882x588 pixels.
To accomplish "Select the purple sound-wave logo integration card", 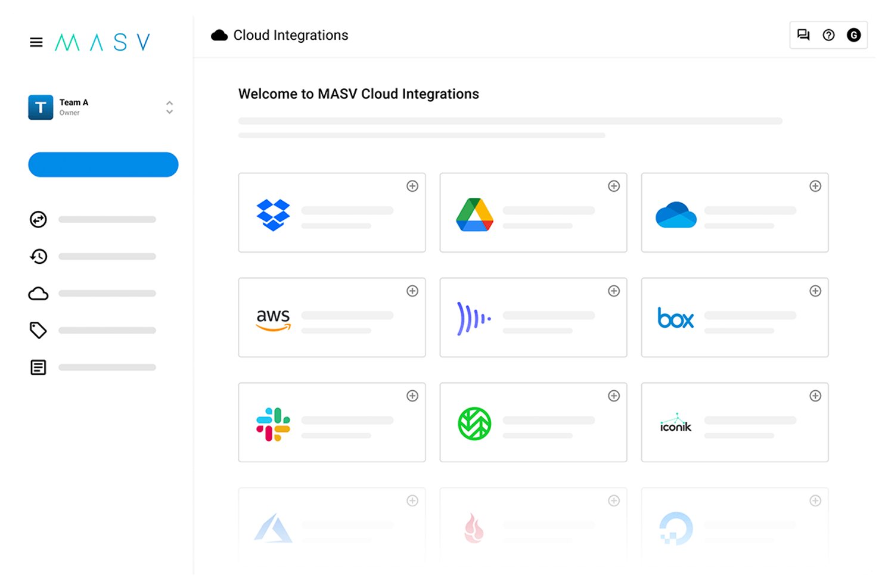I will (x=533, y=318).
